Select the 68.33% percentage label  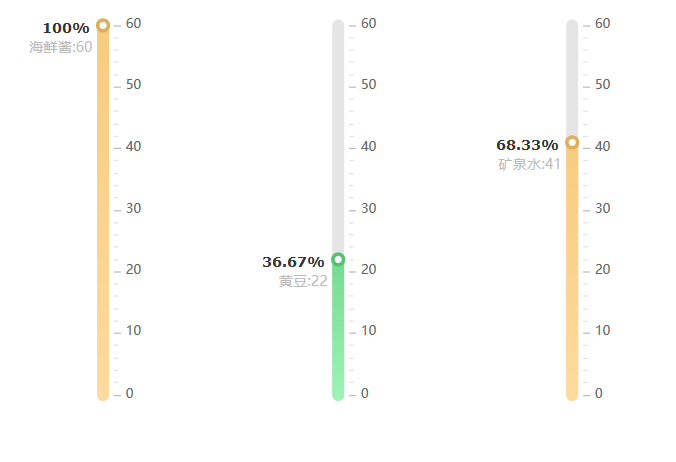pos(527,145)
